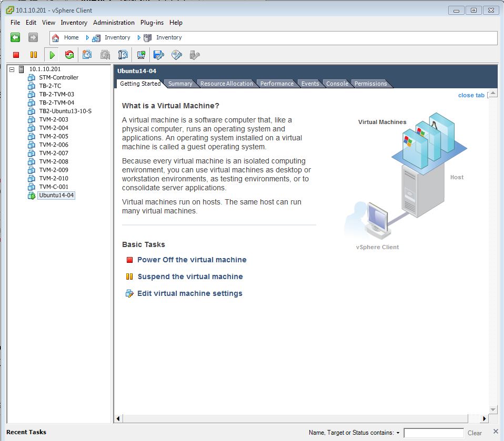Click horizontal scrollbar right arrow
Viewport: 504px width, 441px height.
(485, 418)
